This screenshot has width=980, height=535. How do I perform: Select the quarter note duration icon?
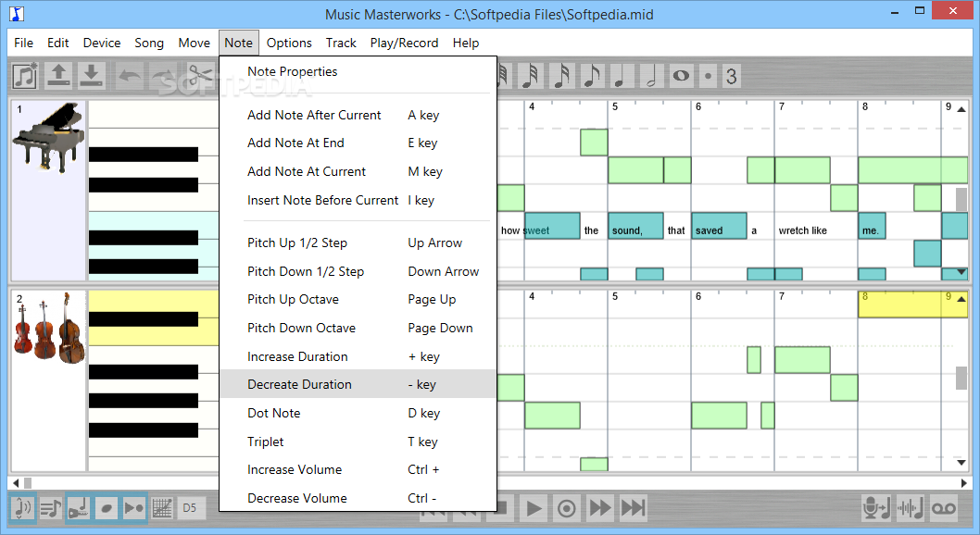pyautogui.click(x=621, y=76)
